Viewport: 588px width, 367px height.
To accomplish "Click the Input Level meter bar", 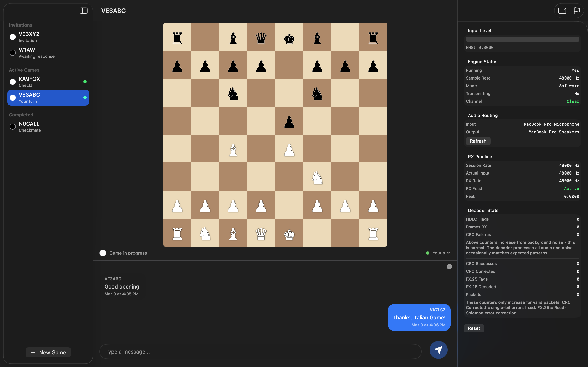I will coord(522,39).
